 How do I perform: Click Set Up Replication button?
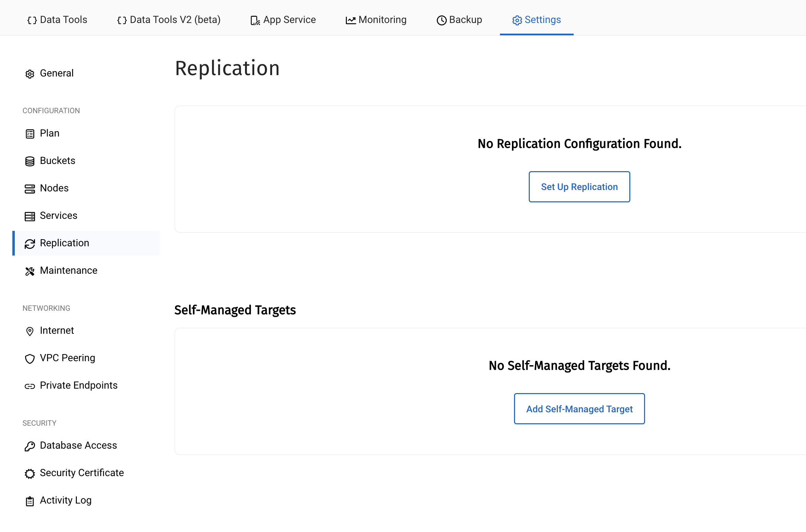tap(579, 187)
